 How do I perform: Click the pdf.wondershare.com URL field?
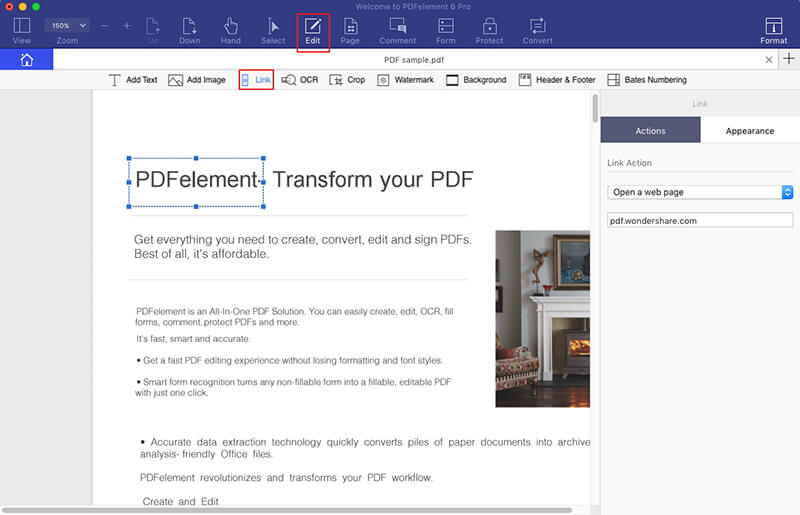(700, 220)
